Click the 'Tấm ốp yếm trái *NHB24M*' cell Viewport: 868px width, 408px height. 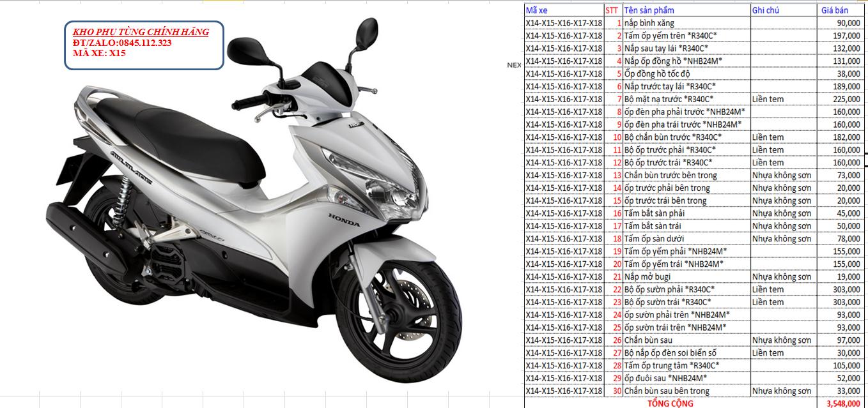686,264
